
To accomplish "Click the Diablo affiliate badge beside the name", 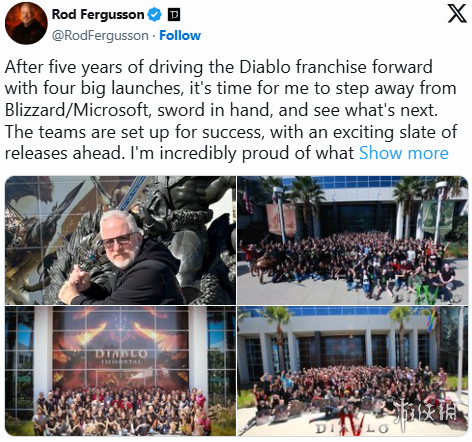I will point(174,15).
